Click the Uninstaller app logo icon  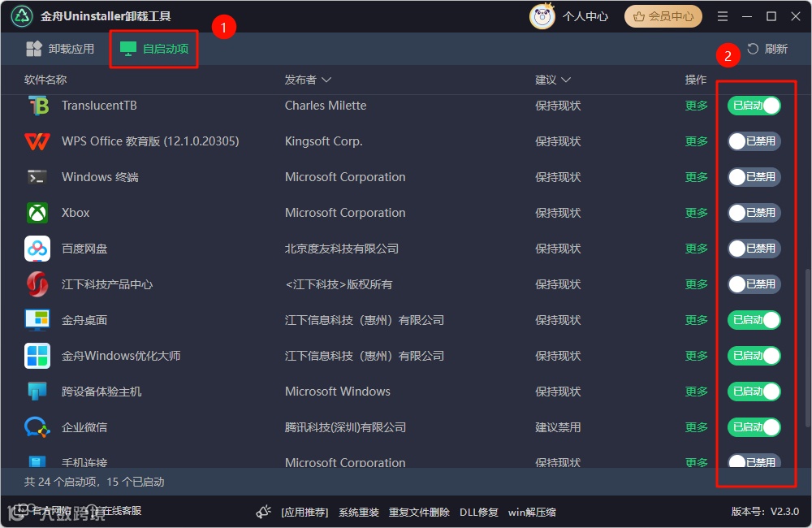tap(22, 16)
